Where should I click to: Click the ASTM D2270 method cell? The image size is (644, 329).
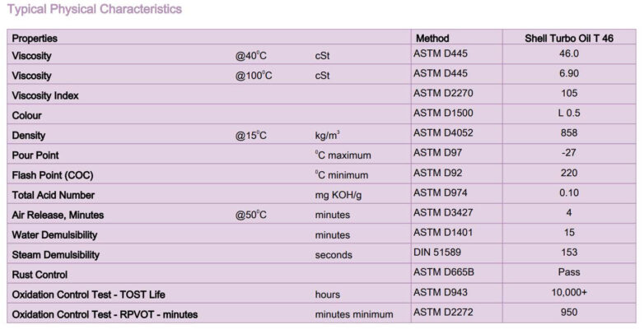tap(444, 94)
